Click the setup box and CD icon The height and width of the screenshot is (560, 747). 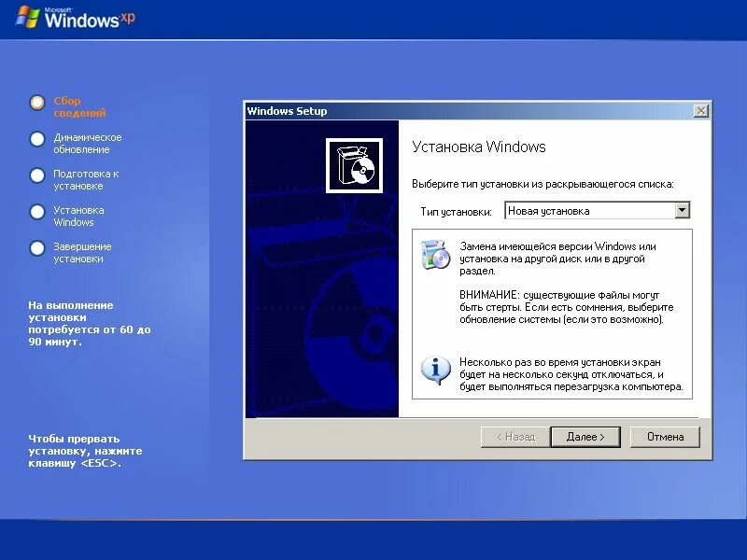click(354, 165)
